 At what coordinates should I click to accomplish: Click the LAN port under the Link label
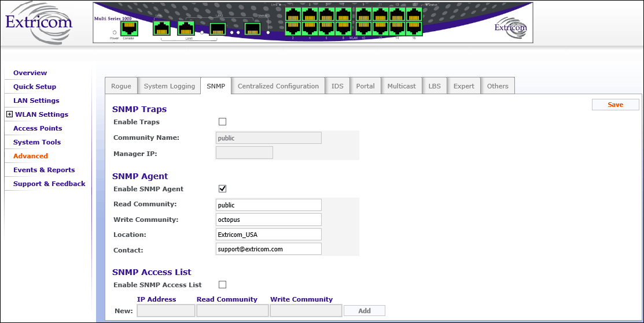coord(162,29)
